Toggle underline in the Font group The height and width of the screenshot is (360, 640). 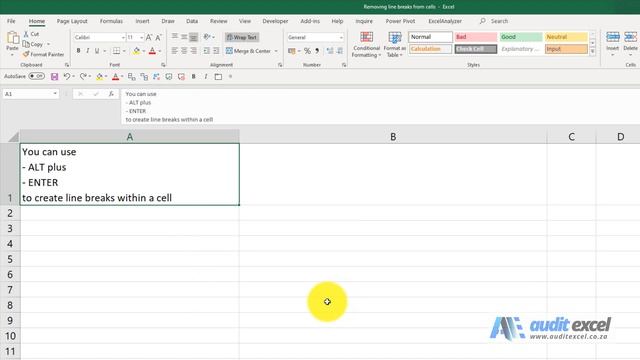pos(97,51)
